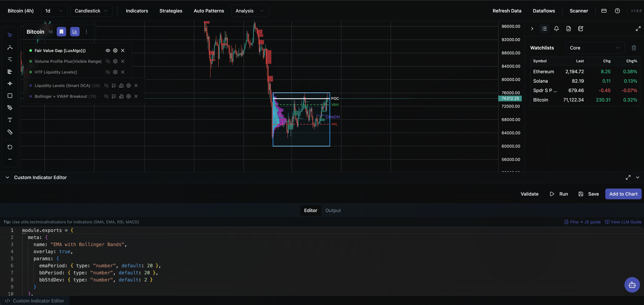Open the Auto Patterns menu
Screen dimensions: 644x305
[209, 11]
